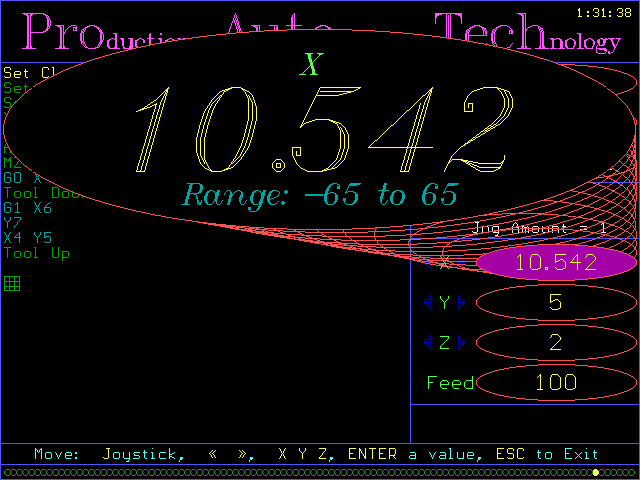
Task: Select the highlighted X value field 10.542
Action: tap(556, 262)
